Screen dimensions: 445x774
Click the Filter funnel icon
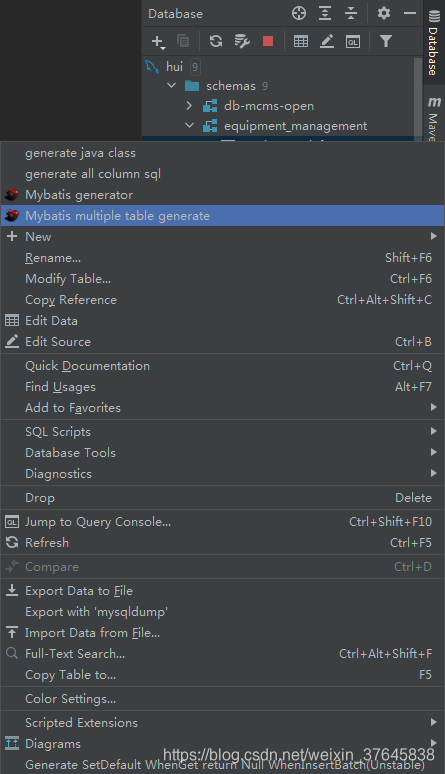tap(386, 41)
